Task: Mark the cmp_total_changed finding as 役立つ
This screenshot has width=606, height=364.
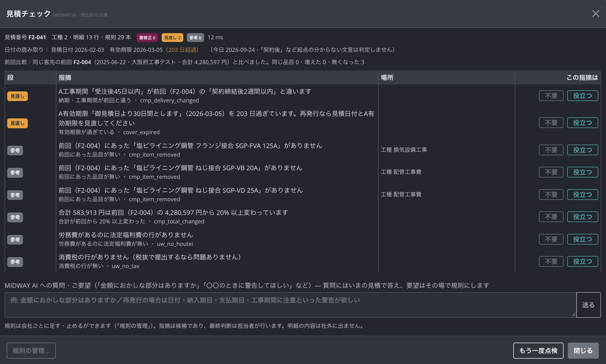Action: pyautogui.click(x=582, y=217)
